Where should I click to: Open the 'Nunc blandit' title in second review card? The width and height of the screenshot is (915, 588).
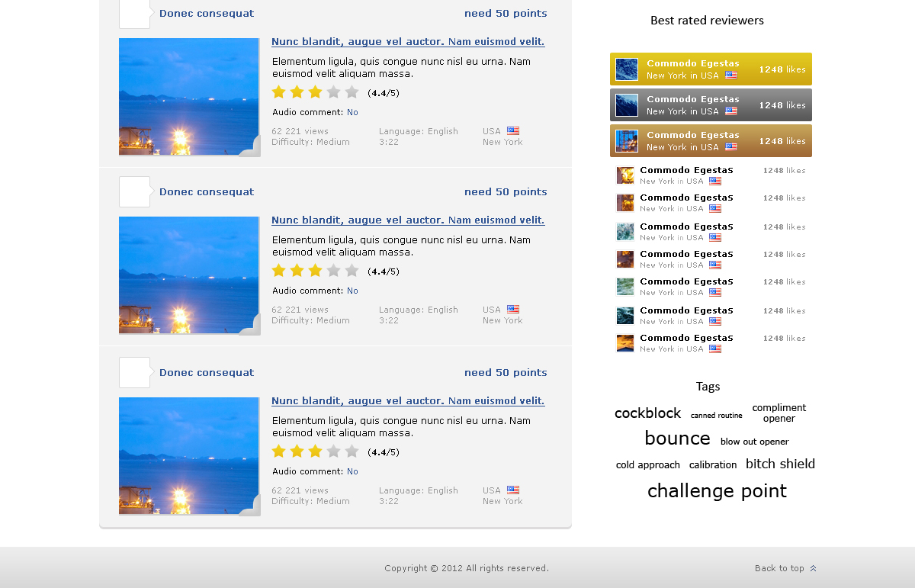(x=408, y=220)
